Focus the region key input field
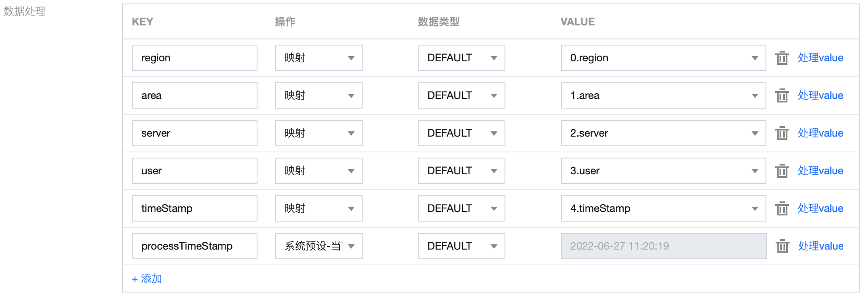The image size is (868, 296). coord(194,58)
